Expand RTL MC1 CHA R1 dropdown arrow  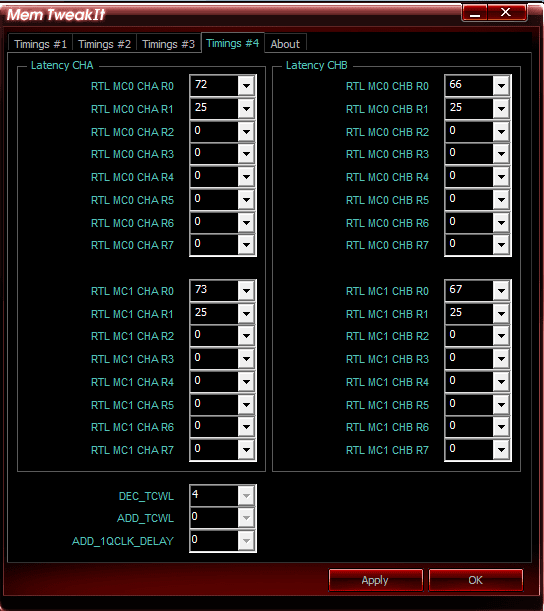pos(246,314)
